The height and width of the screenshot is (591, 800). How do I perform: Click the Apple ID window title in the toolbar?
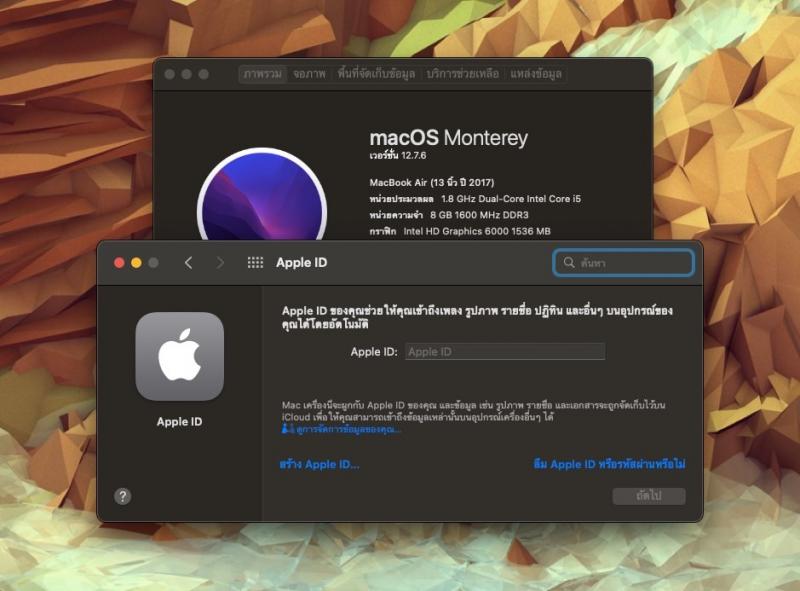(x=302, y=263)
